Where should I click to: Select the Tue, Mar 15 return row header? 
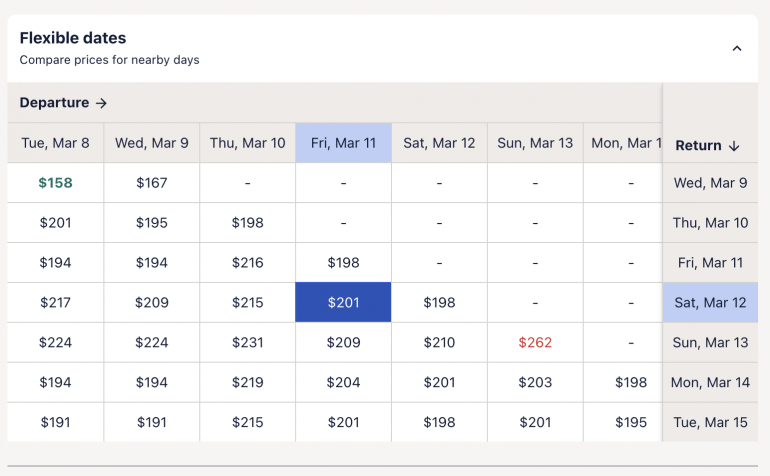click(x=710, y=422)
